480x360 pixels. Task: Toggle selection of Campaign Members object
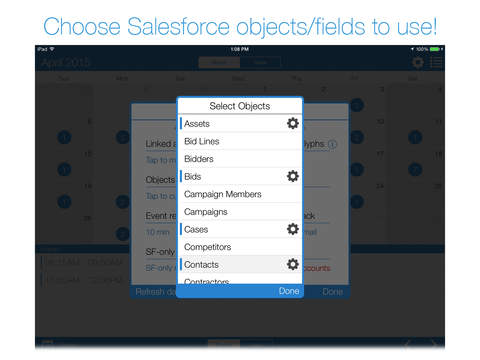(x=240, y=194)
